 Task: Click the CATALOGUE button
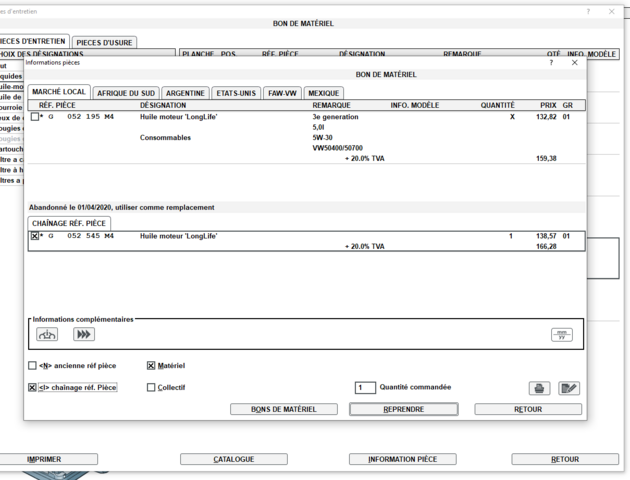[234, 459]
